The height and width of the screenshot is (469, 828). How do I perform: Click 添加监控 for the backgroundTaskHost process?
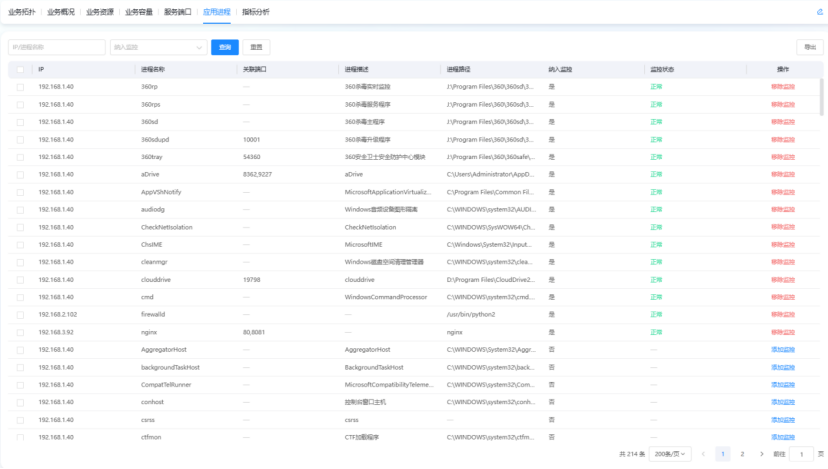pyautogui.click(x=783, y=367)
